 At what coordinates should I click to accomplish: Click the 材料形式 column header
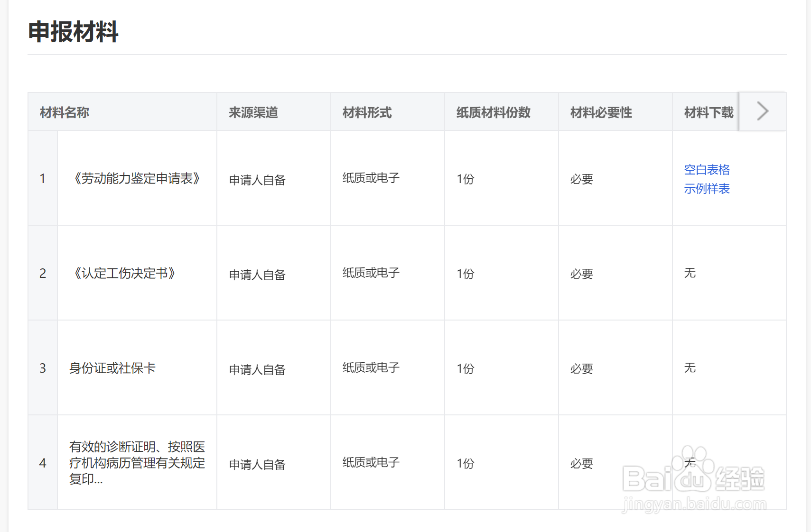pyautogui.click(x=367, y=112)
